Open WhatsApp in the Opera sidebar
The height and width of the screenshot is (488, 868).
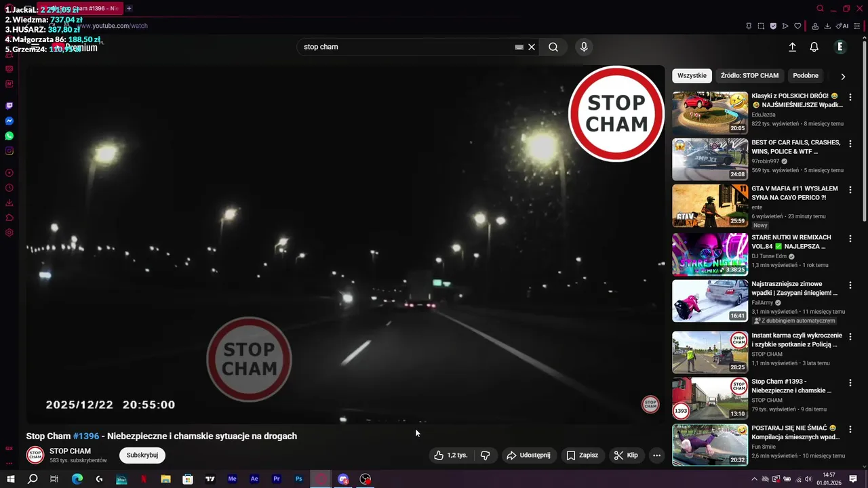click(9, 136)
